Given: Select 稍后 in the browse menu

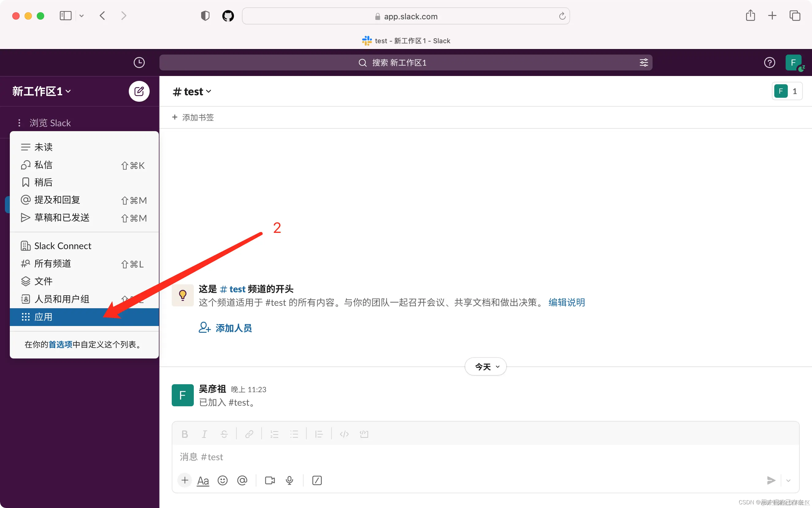Looking at the screenshot, I should click(x=84, y=182).
